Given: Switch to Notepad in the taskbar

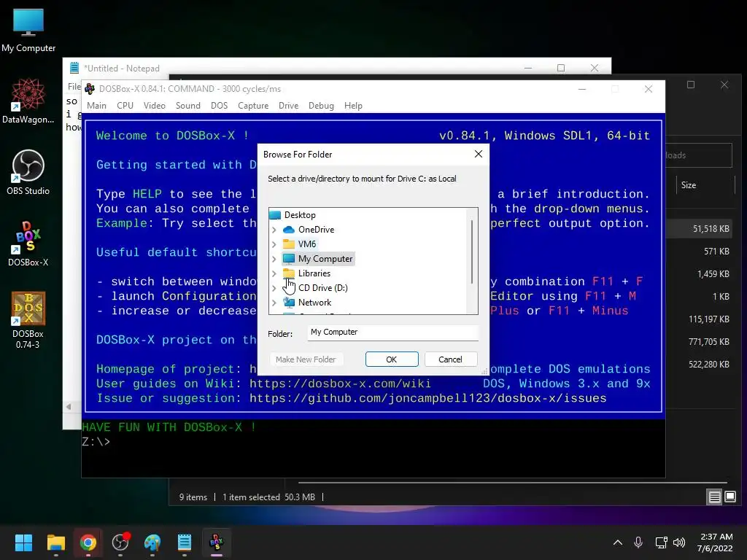Looking at the screenshot, I should click(185, 542).
